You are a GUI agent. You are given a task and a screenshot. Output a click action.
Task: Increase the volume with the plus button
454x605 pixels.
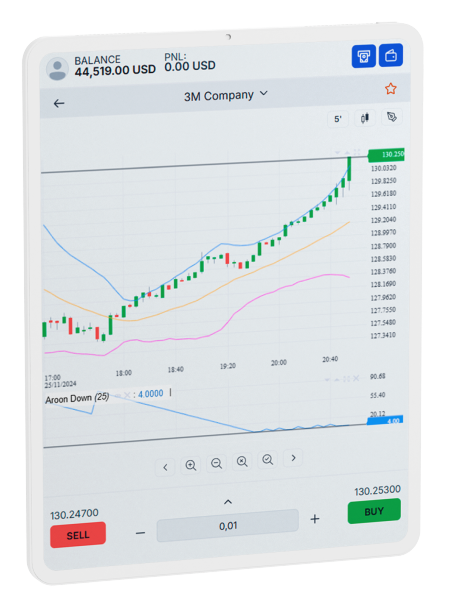pos(315,519)
